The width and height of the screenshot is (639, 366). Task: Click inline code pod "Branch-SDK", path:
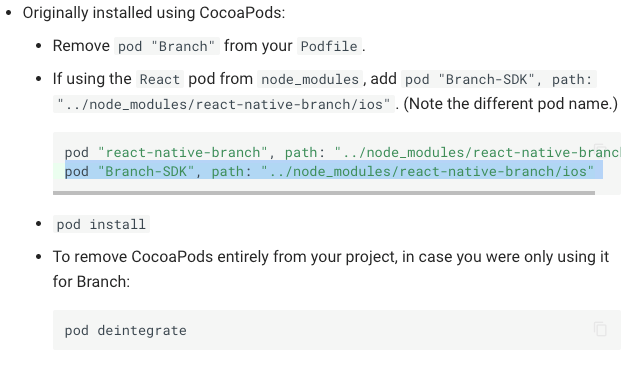[x=498, y=79]
